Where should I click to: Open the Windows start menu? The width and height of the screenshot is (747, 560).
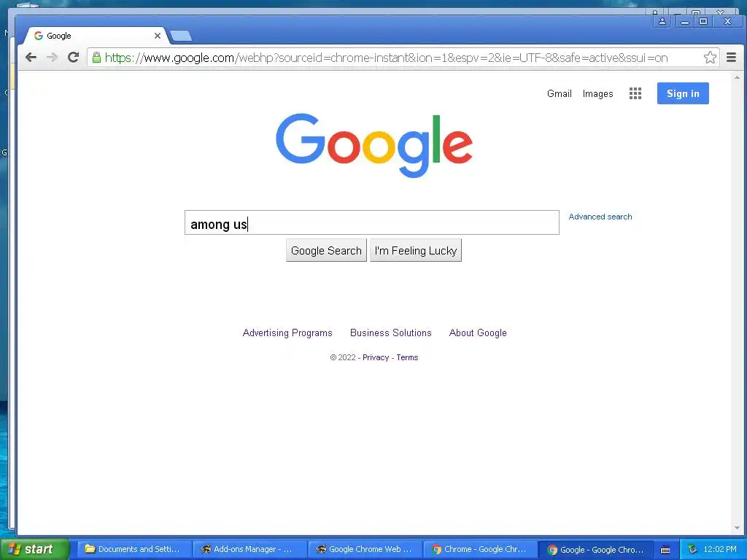click(35, 549)
